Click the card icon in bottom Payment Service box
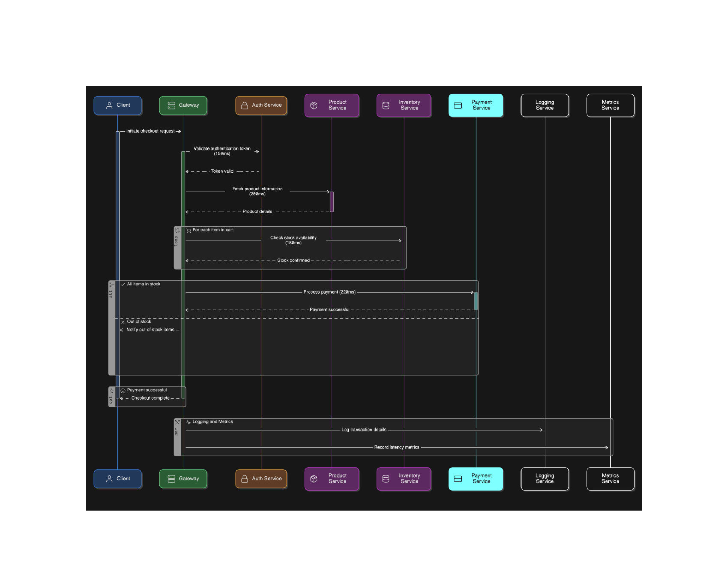The height and width of the screenshot is (562, 728). pos(458,479)
